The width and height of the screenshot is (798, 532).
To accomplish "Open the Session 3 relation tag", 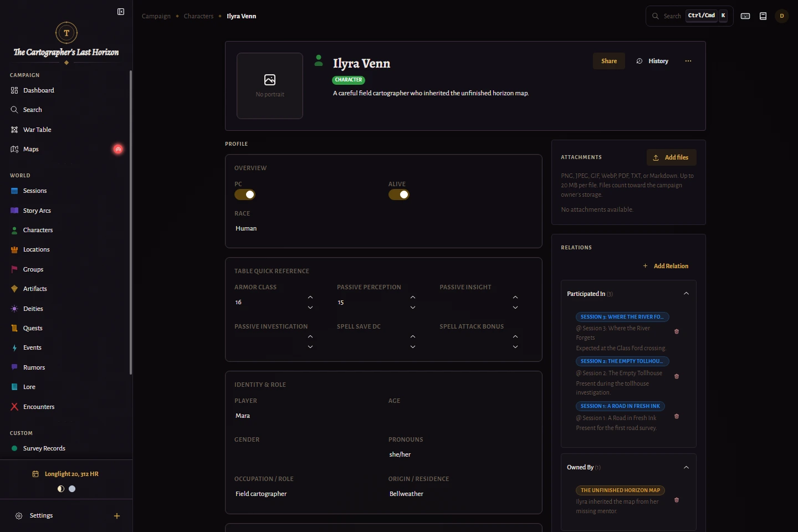I will point(623,317).
